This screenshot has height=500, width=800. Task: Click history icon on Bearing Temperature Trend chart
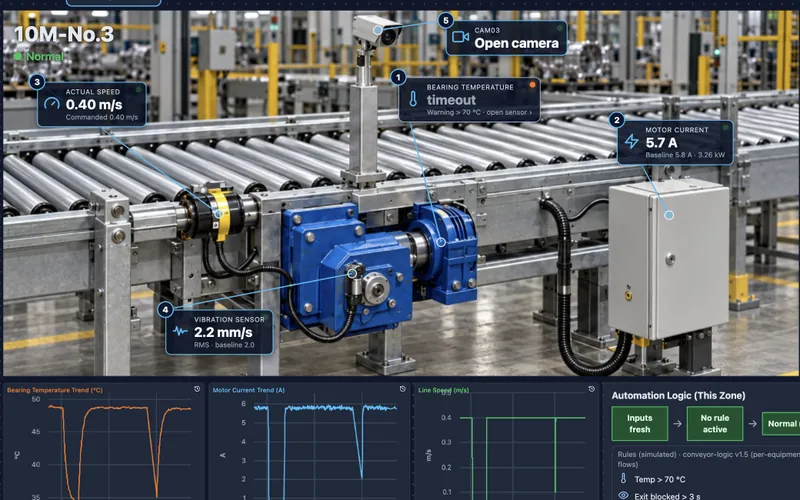(197, 389)
